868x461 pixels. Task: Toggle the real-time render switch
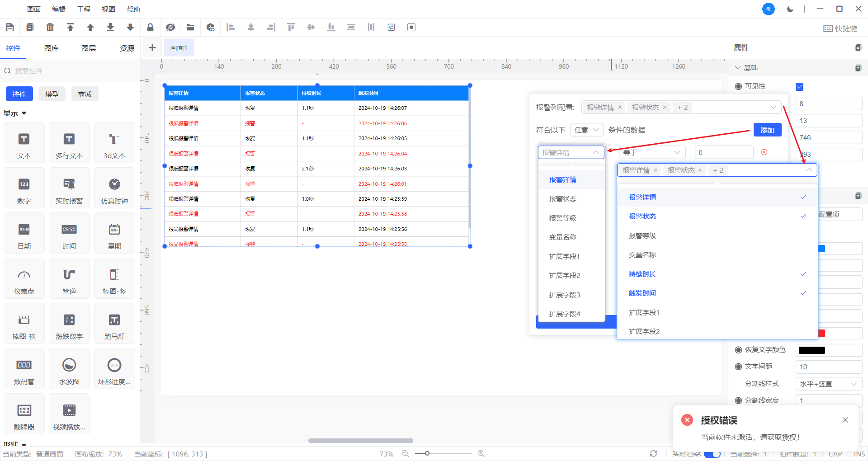[712, 454]
